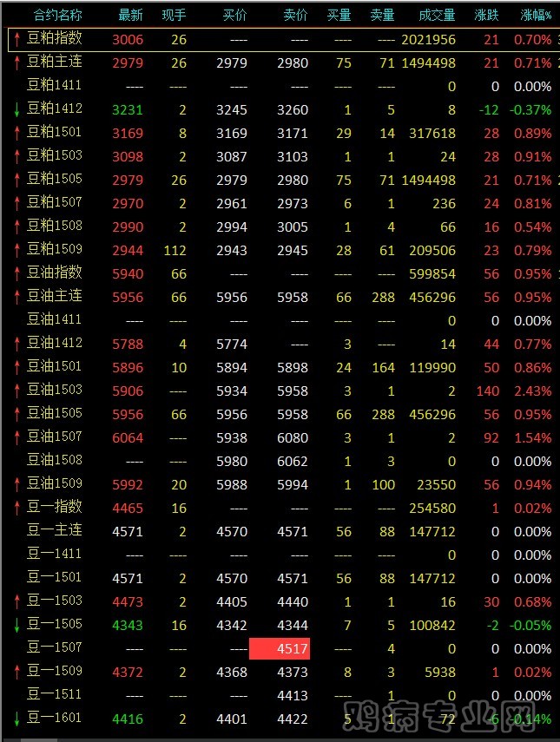Select the 豆油主连 contract row
Screen dimensions: 560x742
[x=283, y=297]
